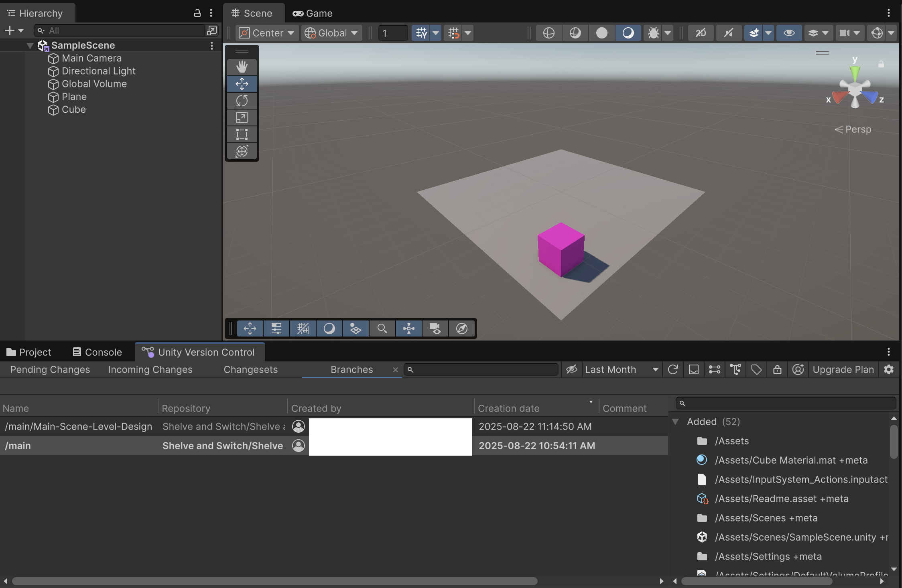Select the Rotate tool in Scene

[x=242, y=101]
